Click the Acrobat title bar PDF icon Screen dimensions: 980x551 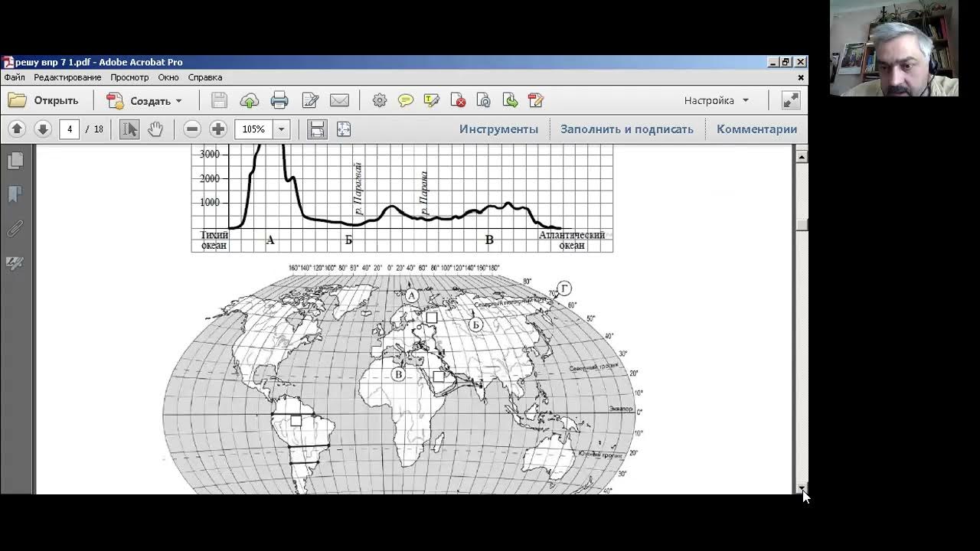pos(8,62)
